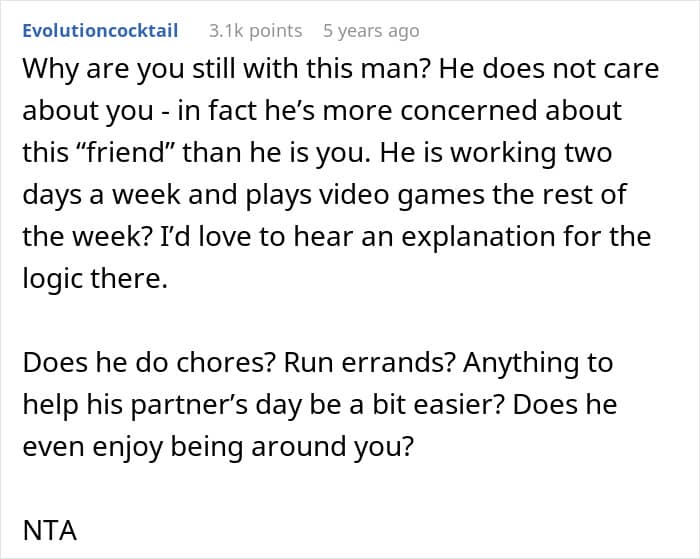
Task: Click the "5 years ago" timestamp
Action: pyautogui.click(x=371, y=30)
